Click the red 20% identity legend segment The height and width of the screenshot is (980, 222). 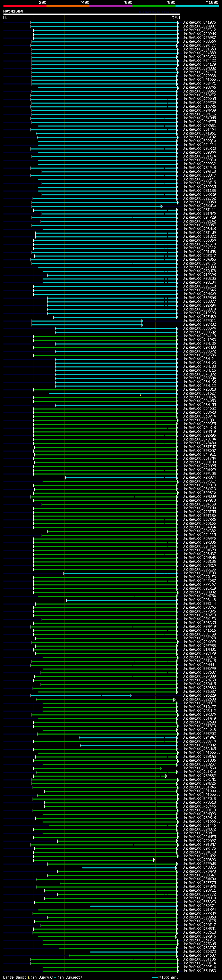tap(25, 6)
